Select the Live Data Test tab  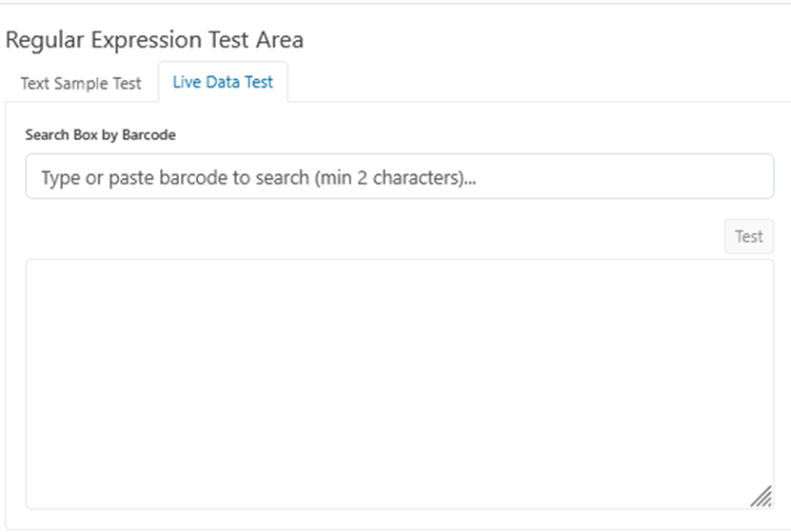pyautogui.click(x=223, y=82)
